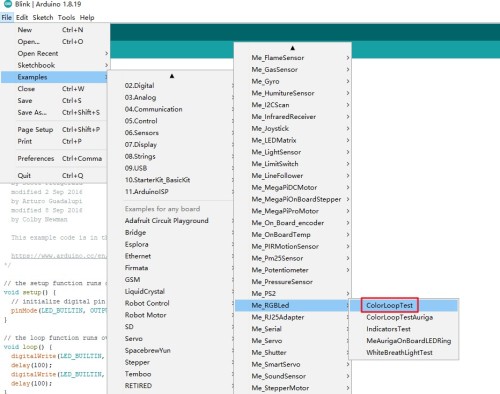Expand 04.Communication examples
The height and width of the screenshot is (394, 500).
pyautogui.click(x=171, y=109)
